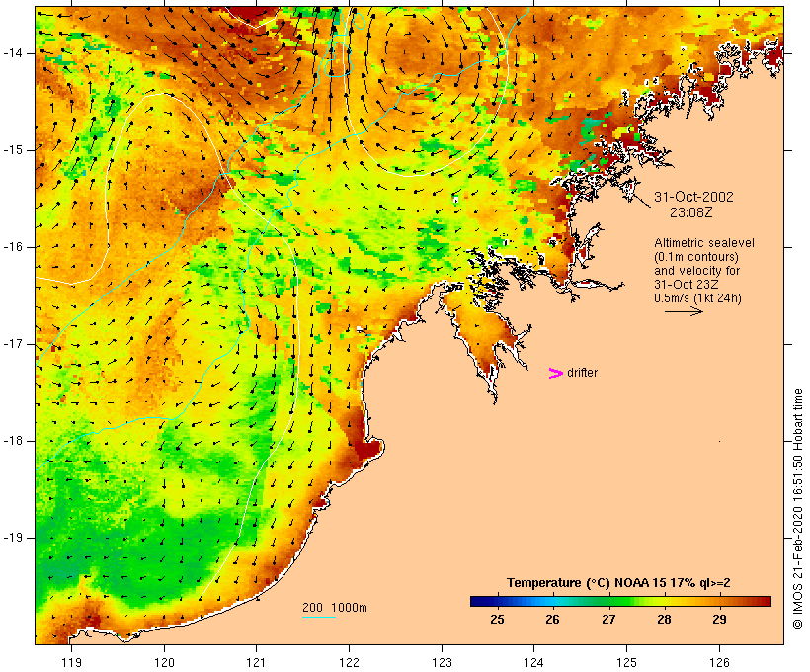This screenshot has width=810, height=672.
Task: Click the 'drifter' legend label
Action: point(582,373)
